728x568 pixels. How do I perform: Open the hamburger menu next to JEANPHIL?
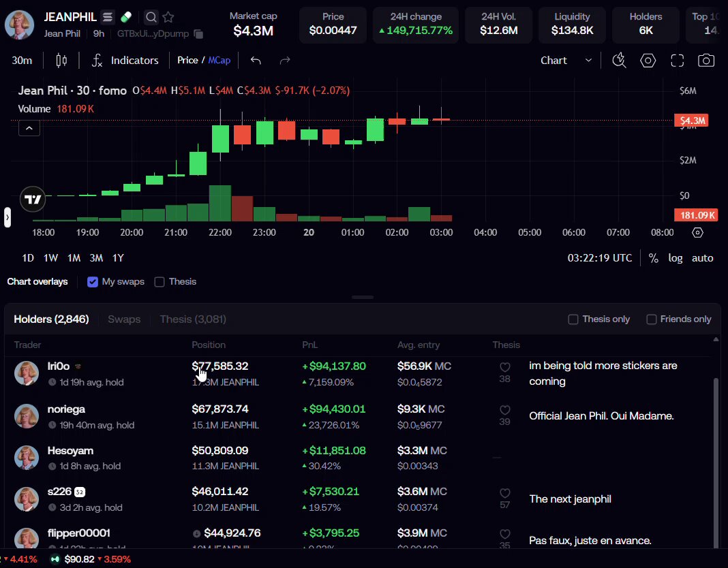click(108, 17)
